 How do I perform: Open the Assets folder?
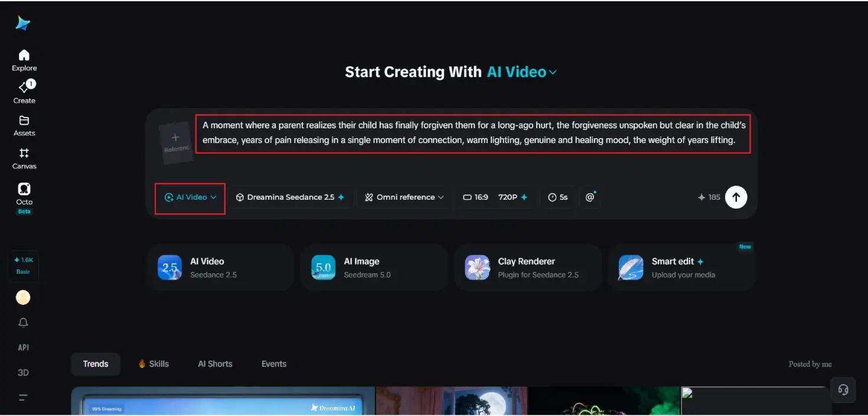(24, 126)
